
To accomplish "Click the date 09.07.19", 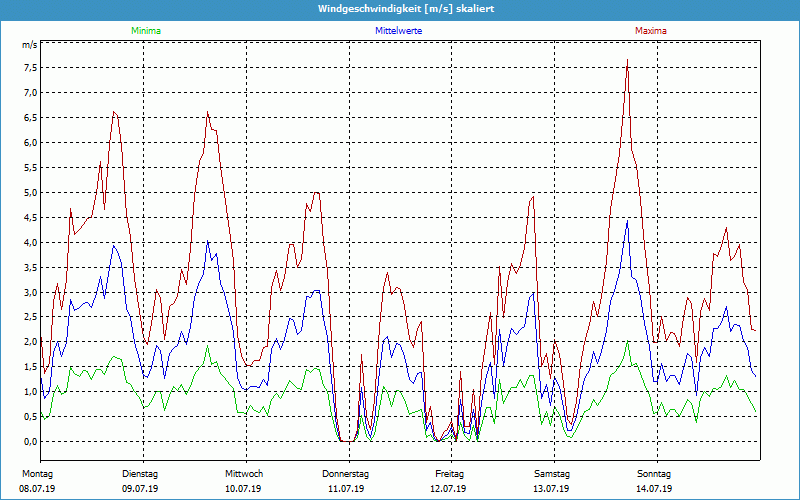I will 140,489.
